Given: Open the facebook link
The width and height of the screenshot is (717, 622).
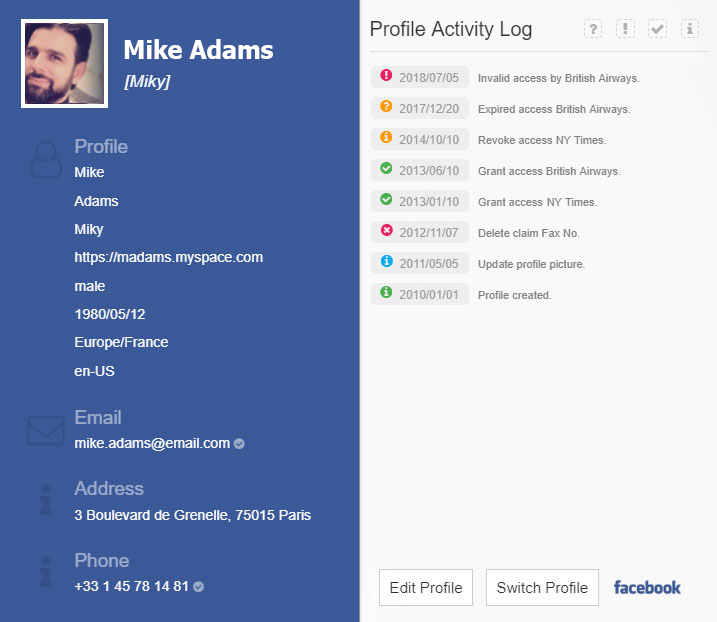Looking at the screenshot, I should pos(647,587).
